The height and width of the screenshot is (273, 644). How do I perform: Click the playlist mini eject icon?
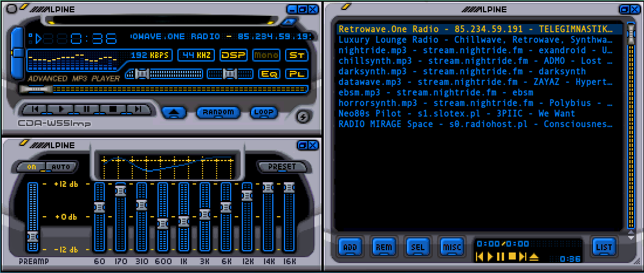(533, 257)
